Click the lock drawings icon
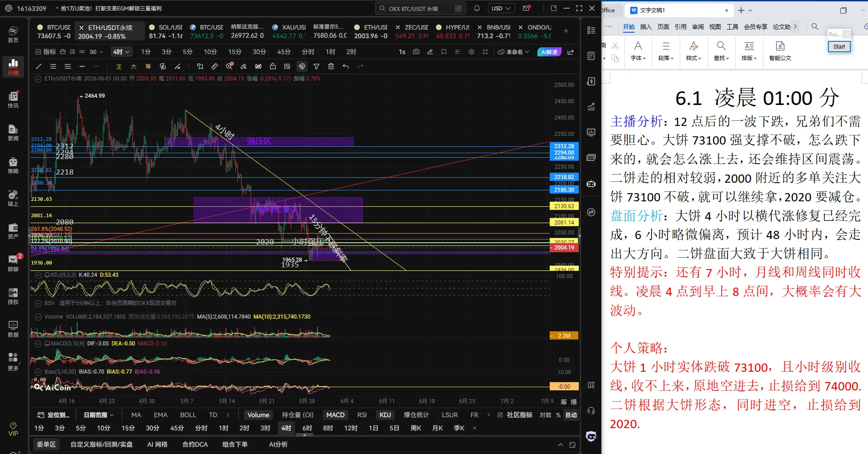 273,66
